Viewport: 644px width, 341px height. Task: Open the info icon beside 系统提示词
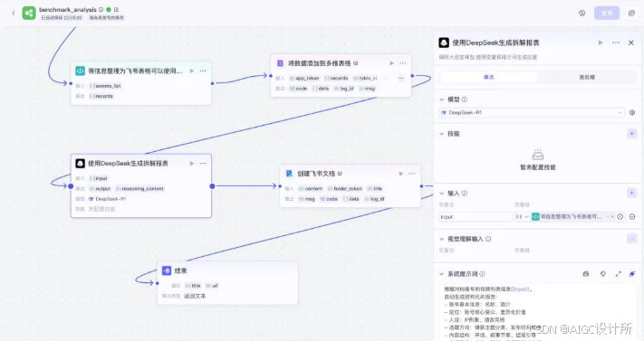coord(482,274)
